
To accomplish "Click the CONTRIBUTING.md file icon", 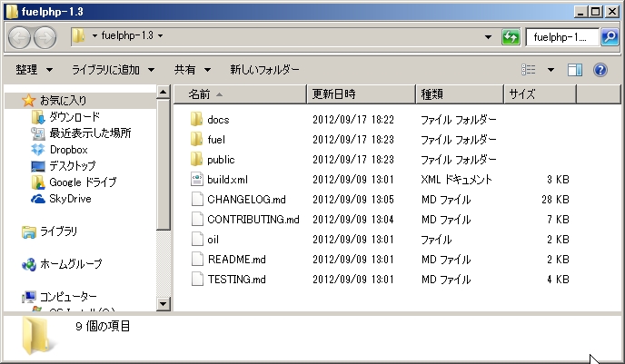I will click(197, 219).
